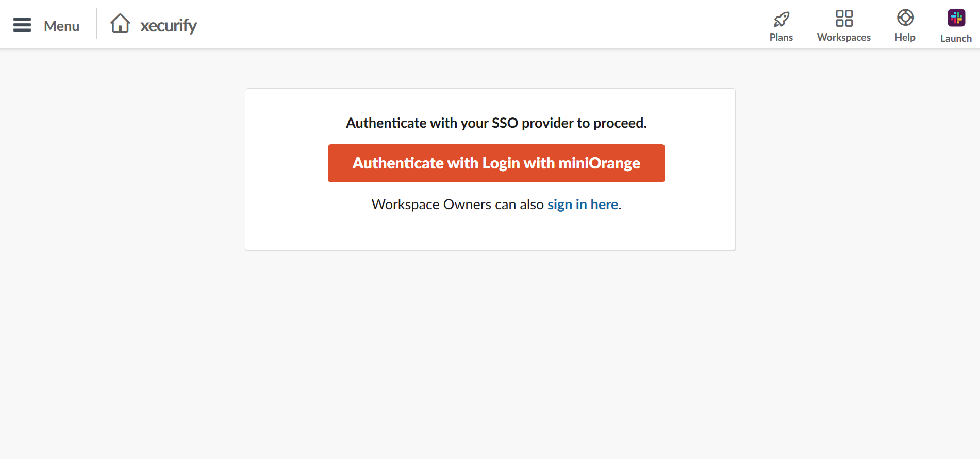Click the xecurify workspace name
The image size is (980, 459).
coord(169,26)
